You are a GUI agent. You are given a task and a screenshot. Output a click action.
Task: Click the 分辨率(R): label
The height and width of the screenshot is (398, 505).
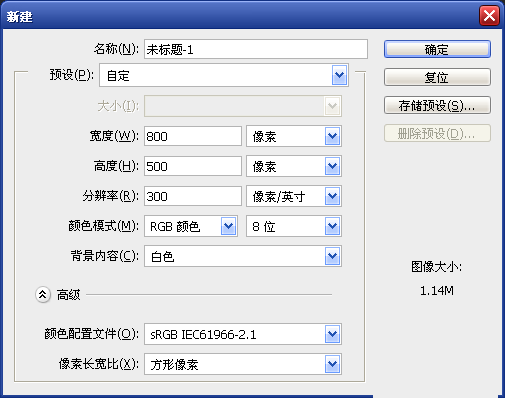click(x=111, y=196)
